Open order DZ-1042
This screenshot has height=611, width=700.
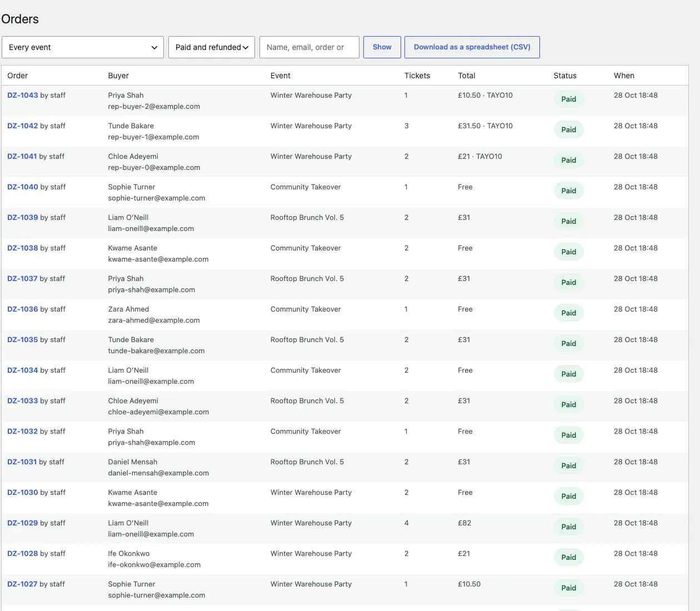pos(23,126)
